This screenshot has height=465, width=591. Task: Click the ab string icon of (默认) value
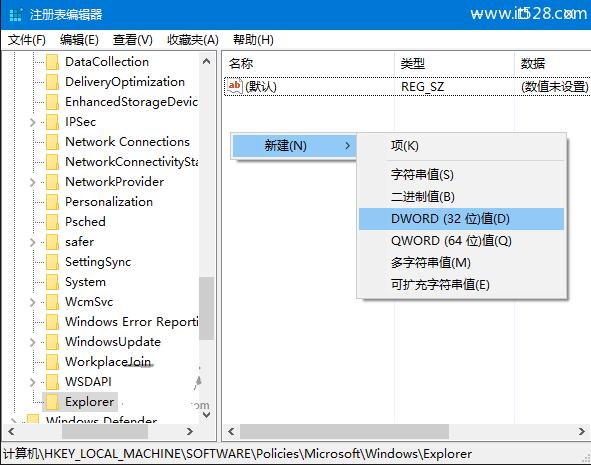click(x=234, y=86)
